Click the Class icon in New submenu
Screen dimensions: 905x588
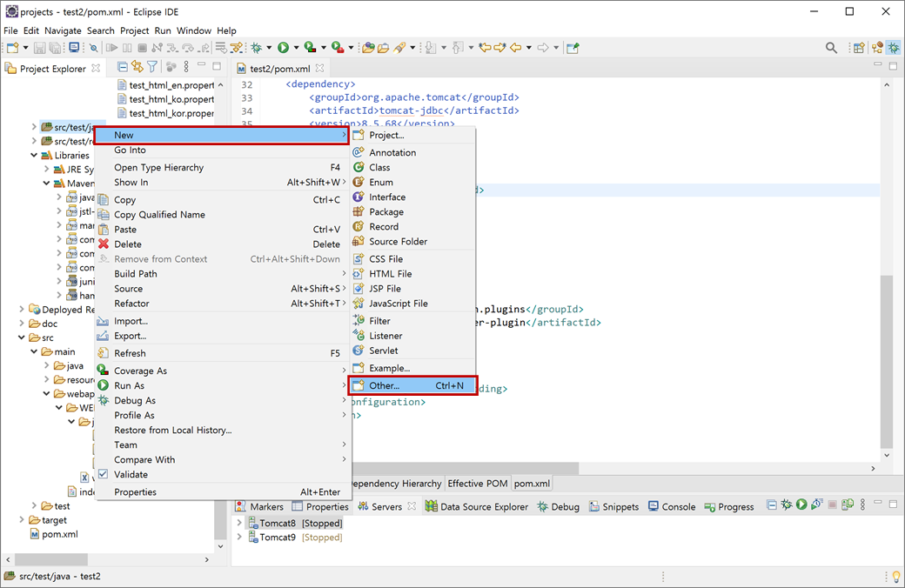click(x=359, y=167)
